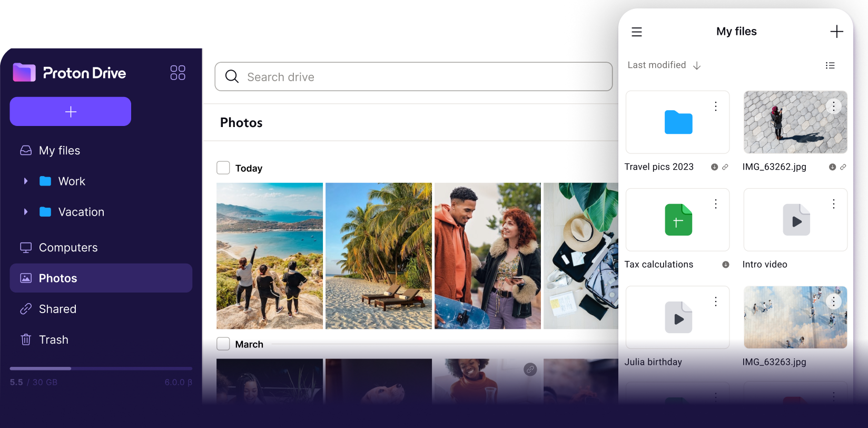Go to Shared in the sidebar
The width and height of the screenshot is (868, 428).
[57, 309]
